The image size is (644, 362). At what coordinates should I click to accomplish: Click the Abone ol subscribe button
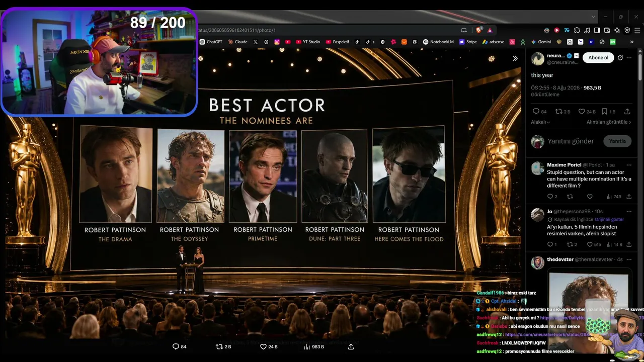click(598, 57)
